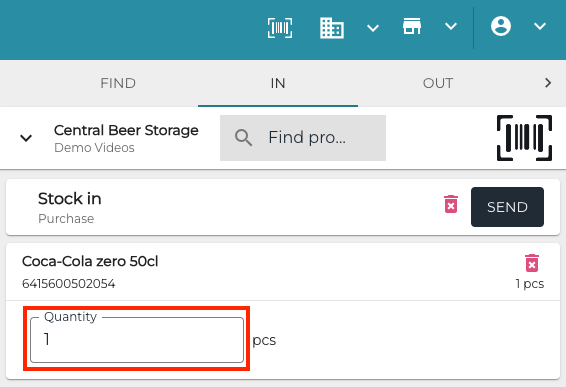Click the Demo Videos subtitle
The height and width of the screenshot is (387, 566).
tap(94, 148)
